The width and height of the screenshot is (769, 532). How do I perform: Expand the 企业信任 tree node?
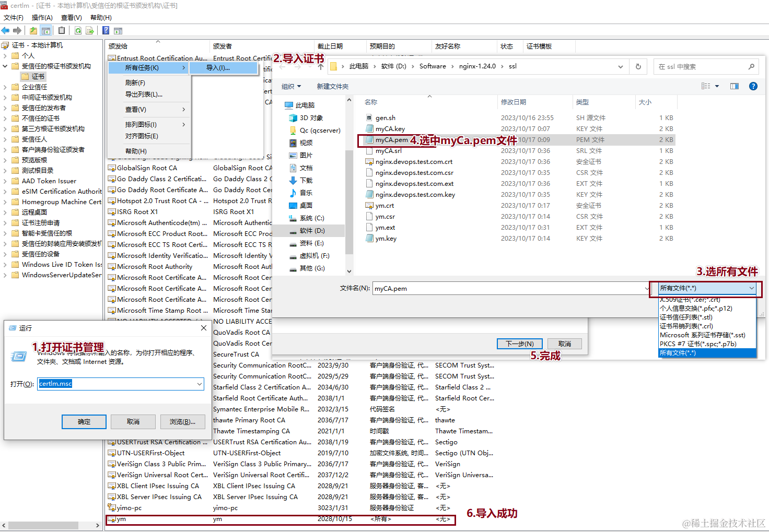5,87
